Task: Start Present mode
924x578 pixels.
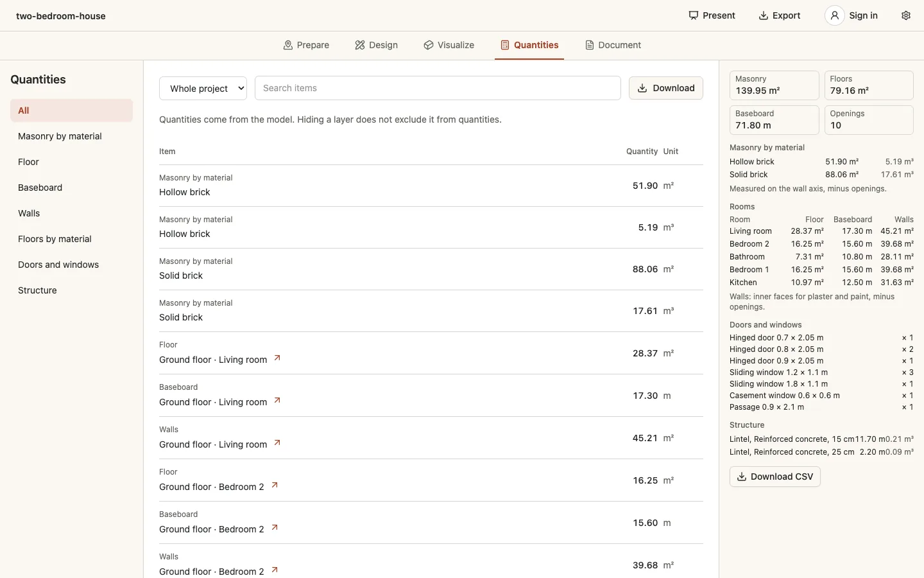Action: [x=712, y=15]
